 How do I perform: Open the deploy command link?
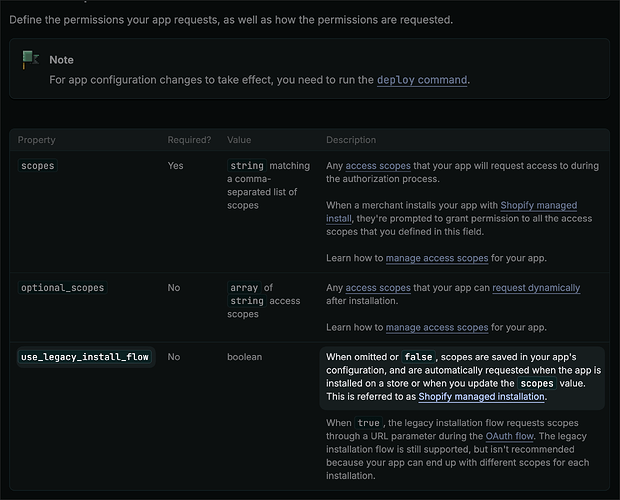click(421, 80)
